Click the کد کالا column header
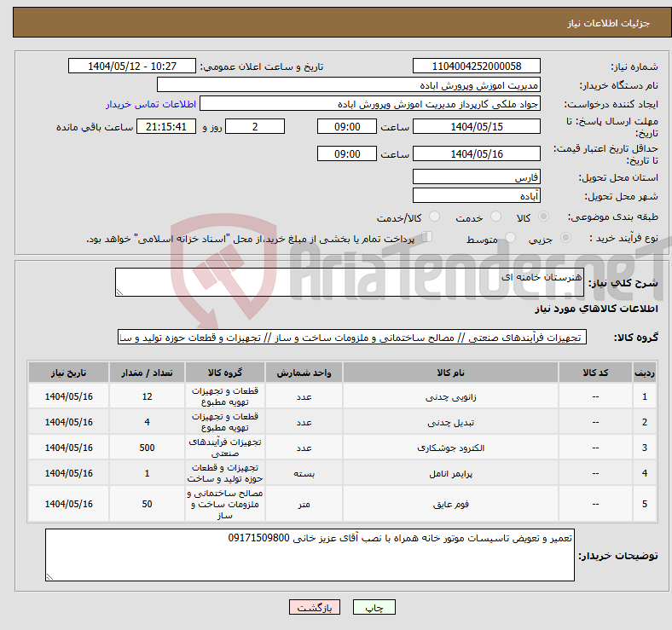Viewport: 672px width, 630px height. point(595,373)
